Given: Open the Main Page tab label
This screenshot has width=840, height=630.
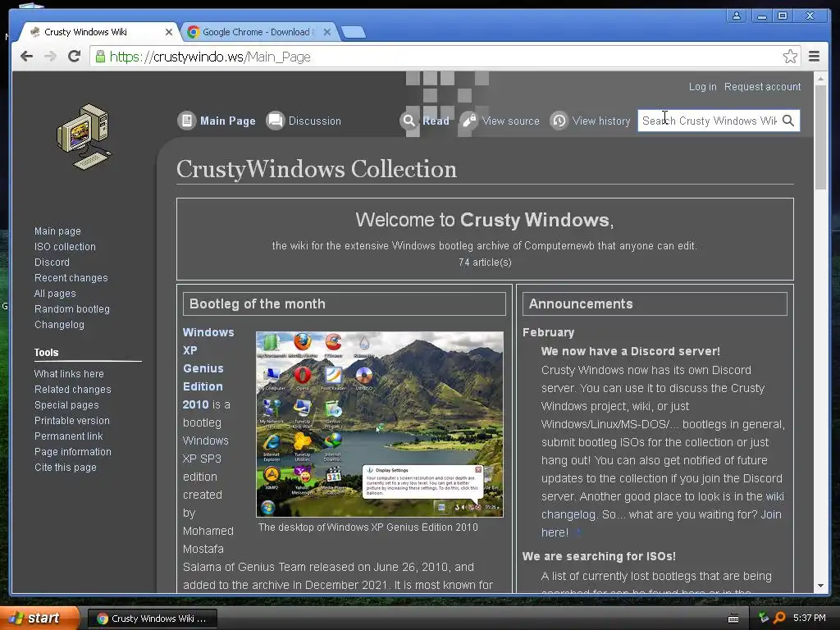Looking at the screenshot, I should pyautogui.click(x=228, y=121).
